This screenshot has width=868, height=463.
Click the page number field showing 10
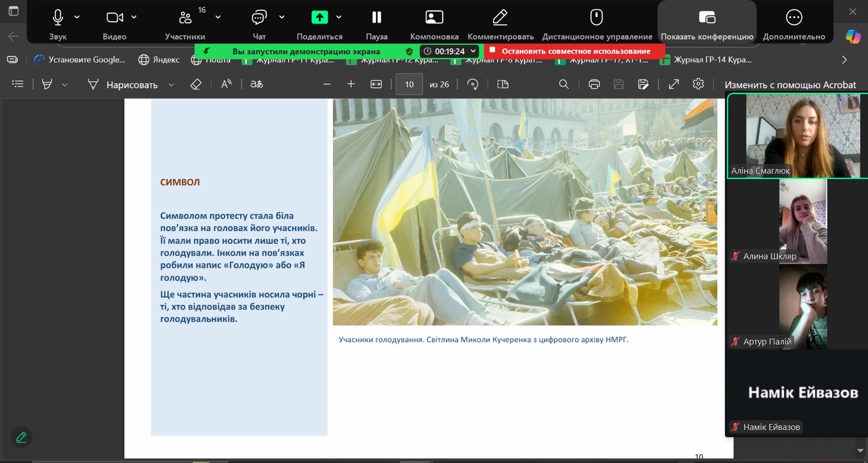(x=409, y=84)
